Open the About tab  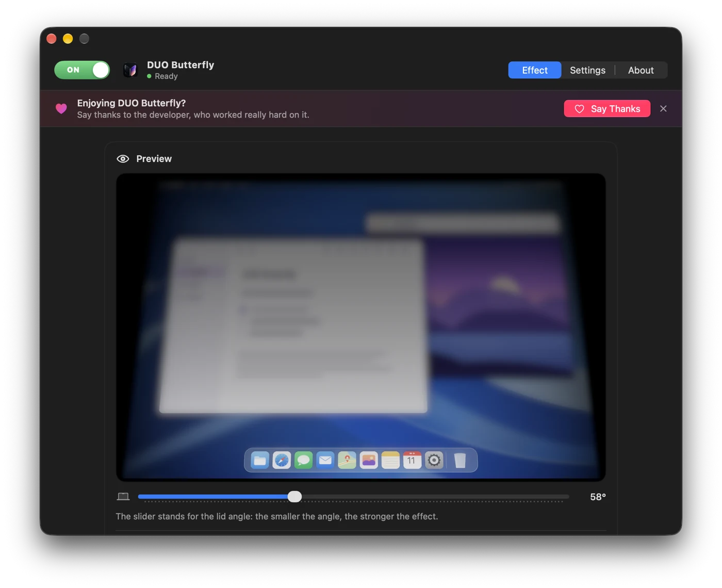click(641, 70)
